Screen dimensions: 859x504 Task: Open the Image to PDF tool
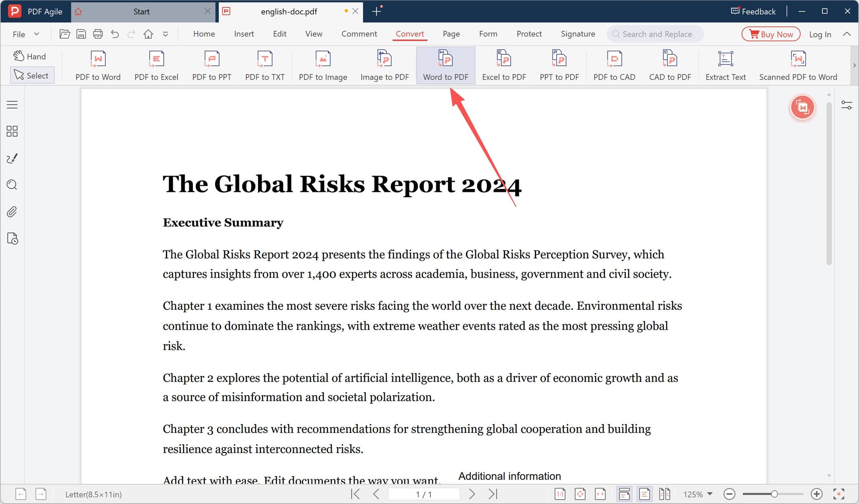point(385,65)
